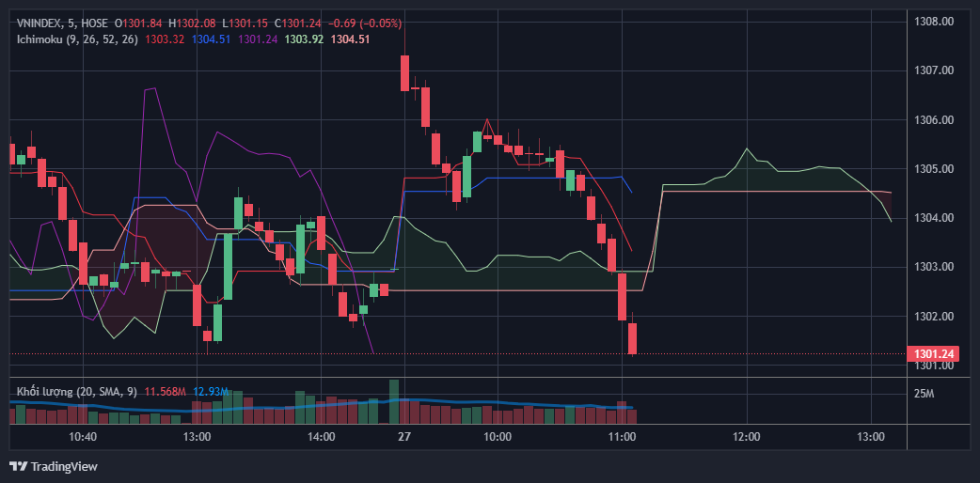Select the Khối lượng volume indicator legend
The height and width of the screenshot is (483, 980).
click(x=76, y=391)
